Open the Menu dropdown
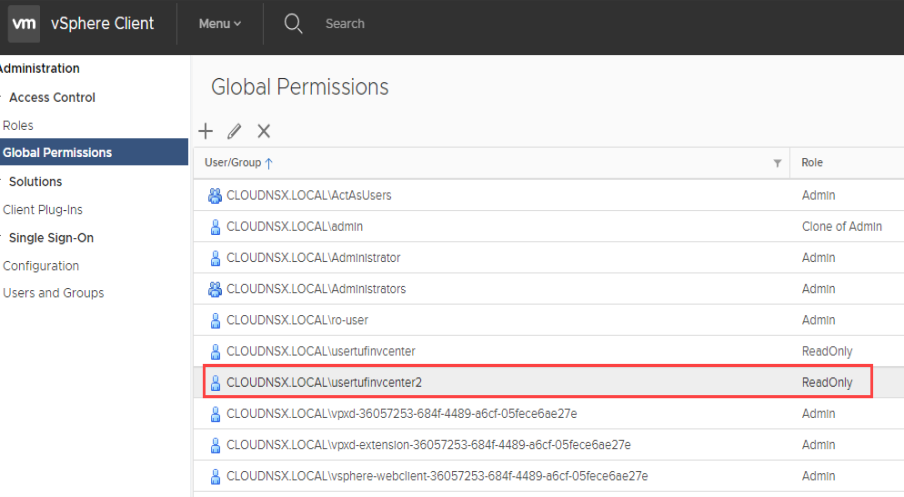The height and width of the screenshot is (497, 904). (x=220, y=24)
